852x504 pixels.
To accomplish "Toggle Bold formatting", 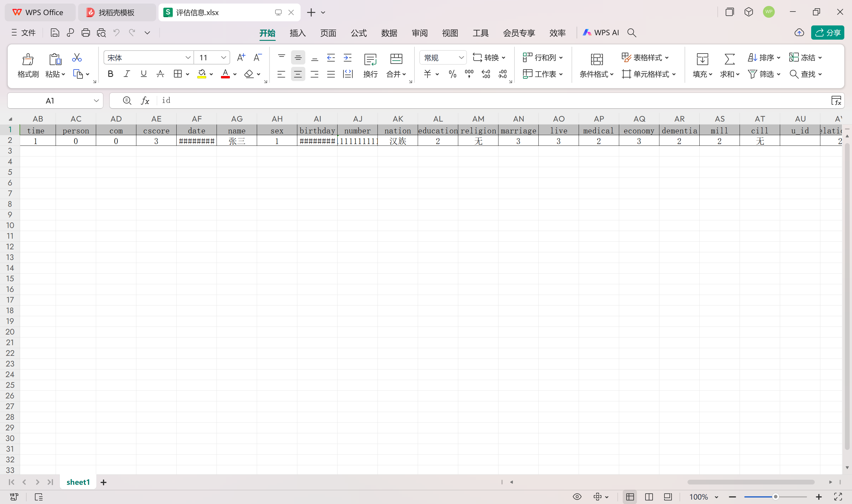I will point(110,74).
